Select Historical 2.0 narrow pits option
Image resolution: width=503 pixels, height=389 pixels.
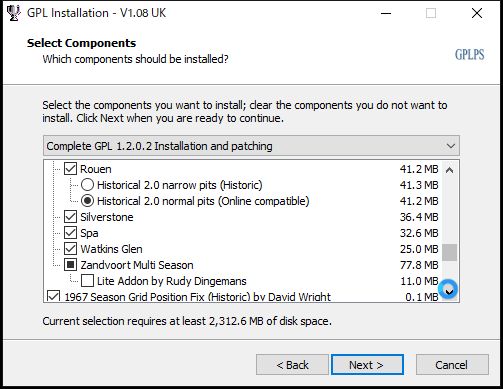87,185
